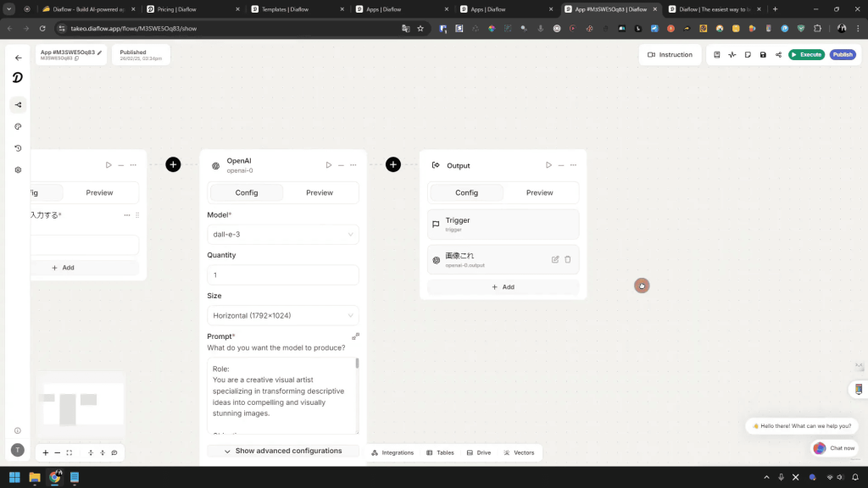Open Integrations in the bottom bar
Screen dimensions: 868x488
tap(392, 452)
